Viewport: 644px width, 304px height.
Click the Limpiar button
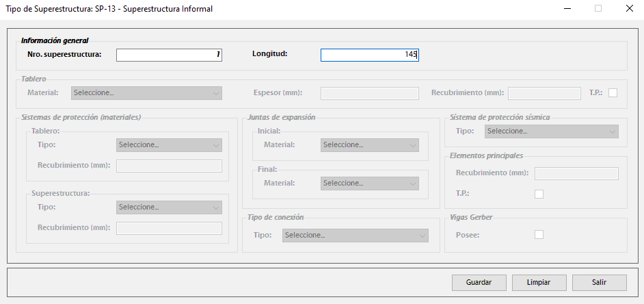[x=538, y=282]
